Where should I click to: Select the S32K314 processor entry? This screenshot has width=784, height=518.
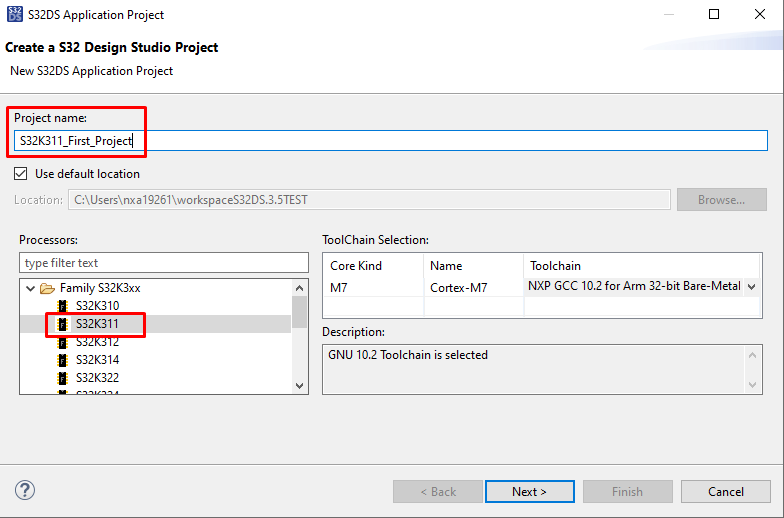(x=97, y=360)
